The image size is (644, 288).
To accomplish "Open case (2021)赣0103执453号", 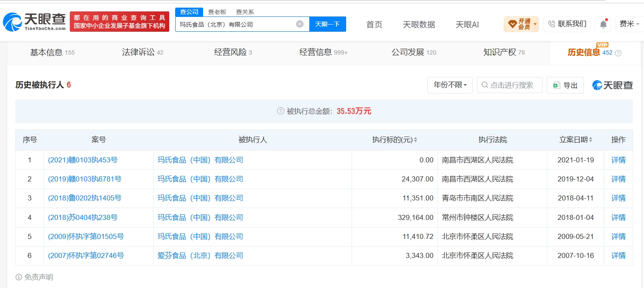I will (83, 160).
